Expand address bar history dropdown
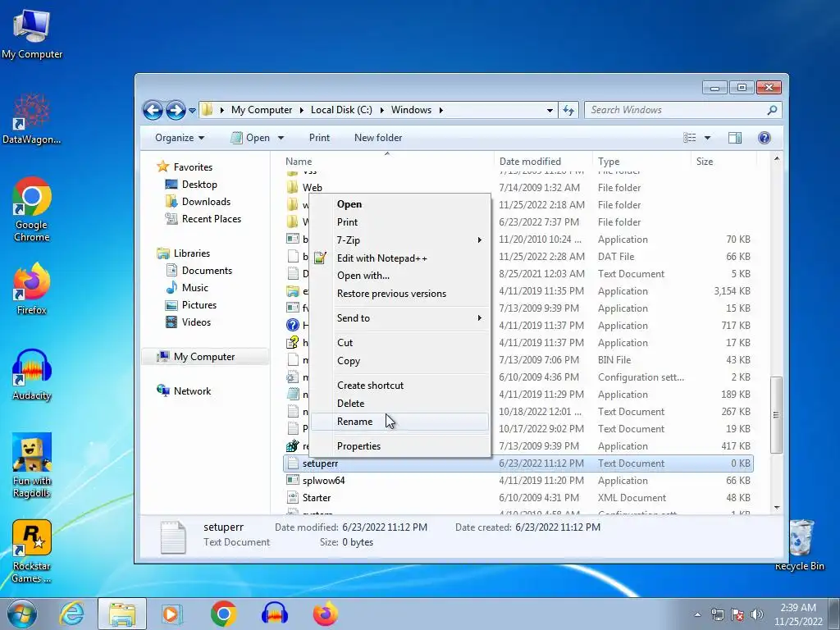Image resolution: width=840 pixels, height=630 pixels. [550, 111]
